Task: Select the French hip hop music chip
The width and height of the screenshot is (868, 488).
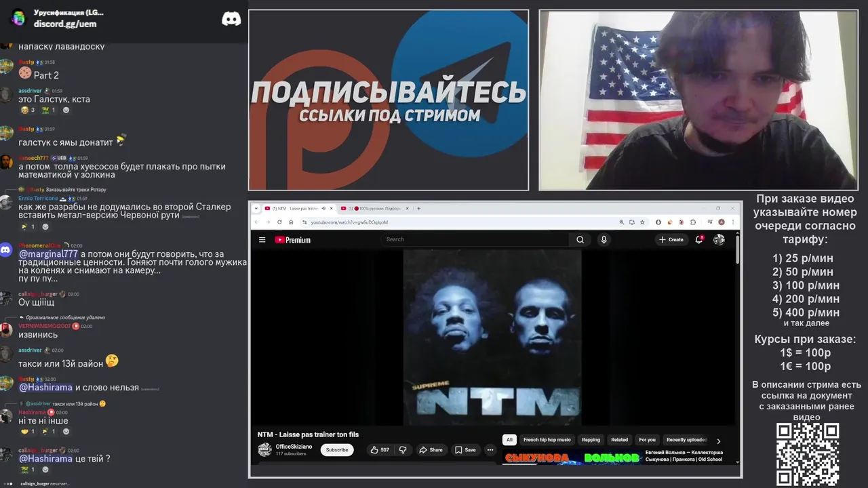Action: click(x=547, y=440)
